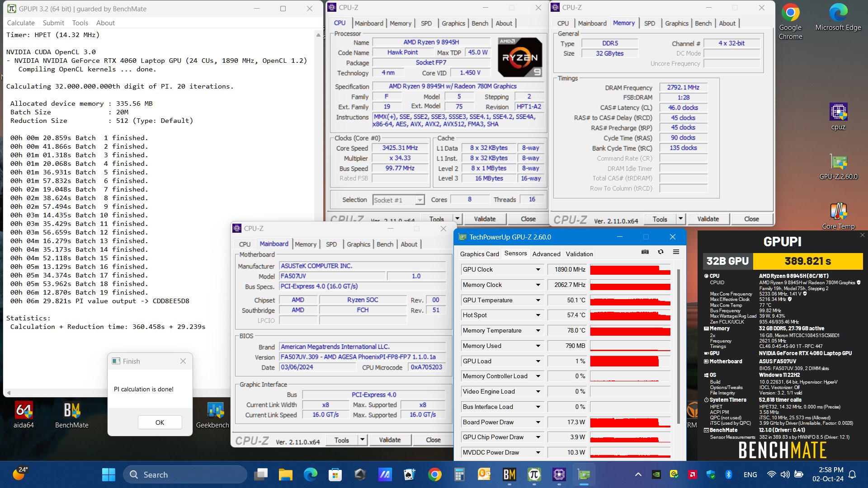Switch to Advanced tab in GPU-Z
The width and height of the screenshot is (868, 488).
pos(546,254)
